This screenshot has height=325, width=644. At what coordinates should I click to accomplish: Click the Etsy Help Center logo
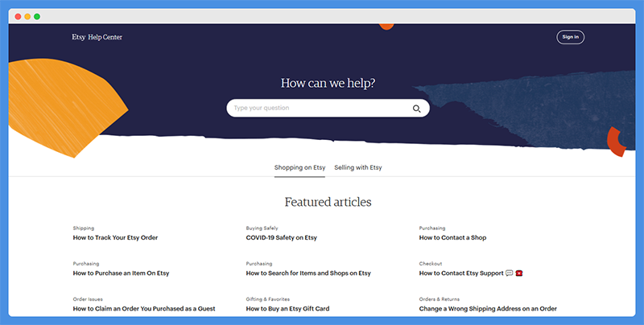click(97, 37)
